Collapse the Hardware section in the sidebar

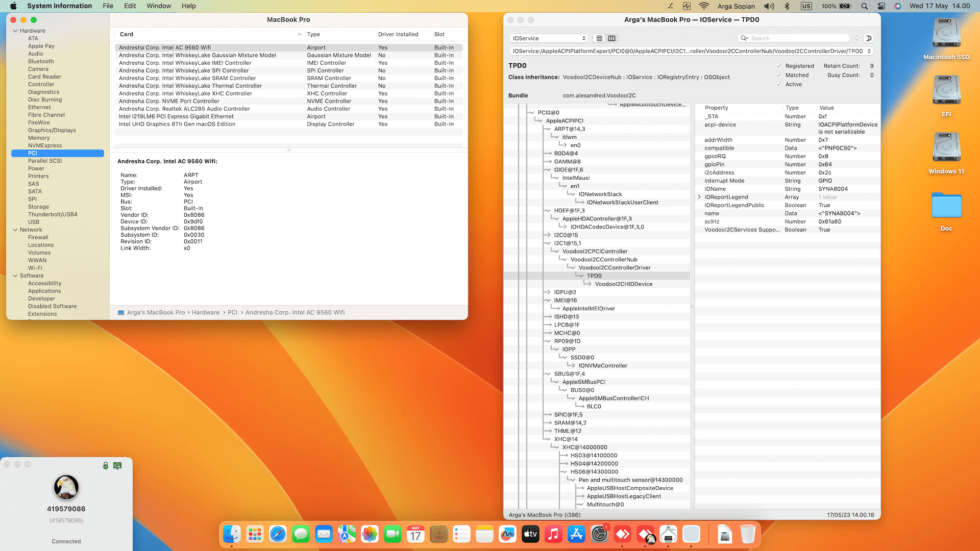click(15, 31)
